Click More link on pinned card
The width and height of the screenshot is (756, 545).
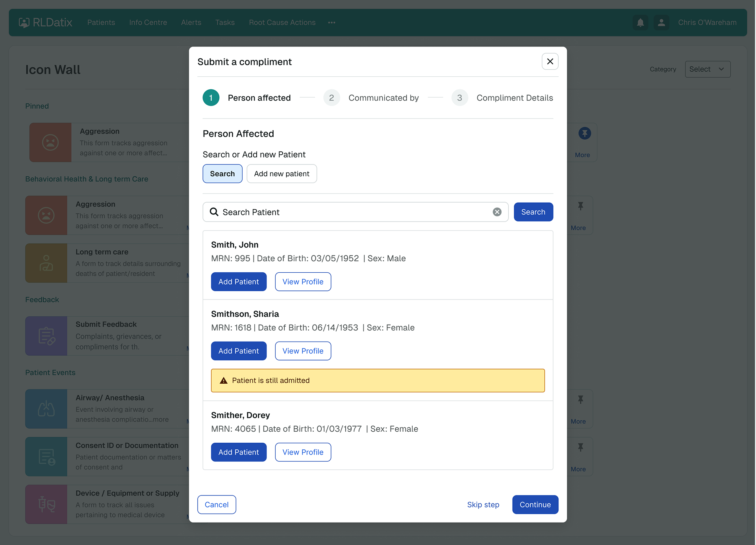pyautogui.click(x=582, y=155)
